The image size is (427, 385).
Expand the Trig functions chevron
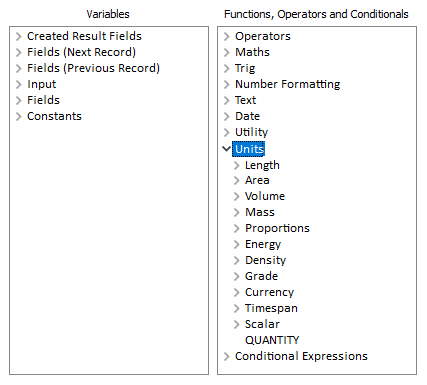(227, 68)
